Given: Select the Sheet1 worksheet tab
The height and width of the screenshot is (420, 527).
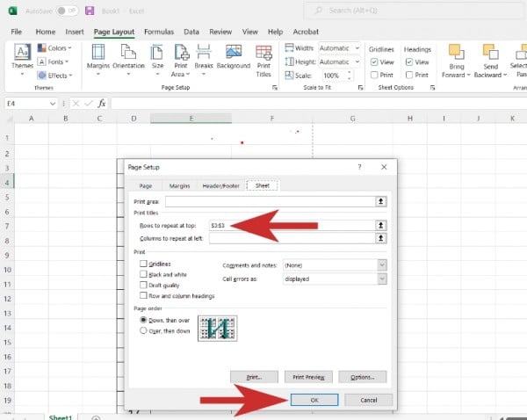Looking at the screenshot, I should 61,417.
